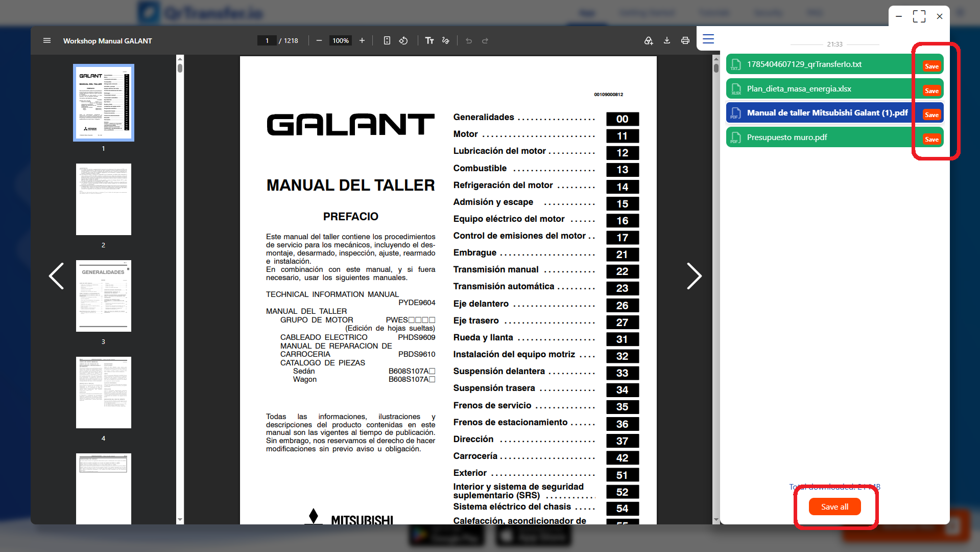980x552 pixels.
Task: Toggle fullscreen for the preview window
Action: [919, 16]
